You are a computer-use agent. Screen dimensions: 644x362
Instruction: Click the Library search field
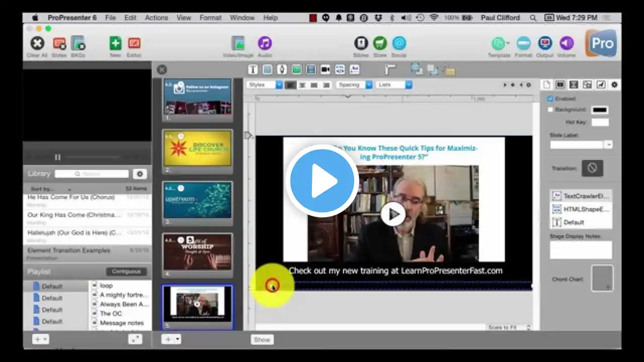pyautogui.click(x=92, y=174)
